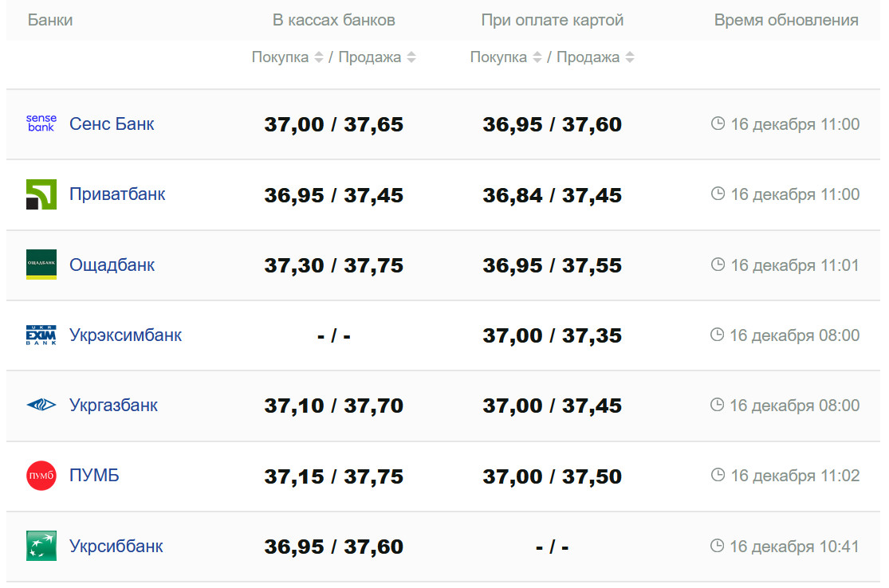Click the Oschadbank logo icon
The height and width of the screenshot is (588, 889).
point(41,265)
